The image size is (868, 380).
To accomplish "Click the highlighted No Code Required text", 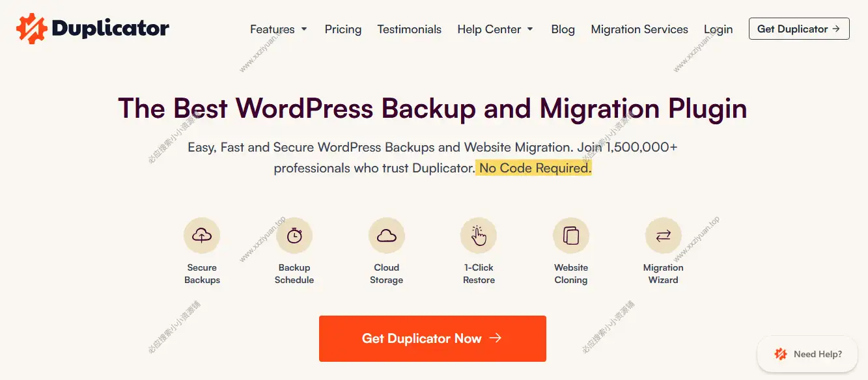I will 534,168.
